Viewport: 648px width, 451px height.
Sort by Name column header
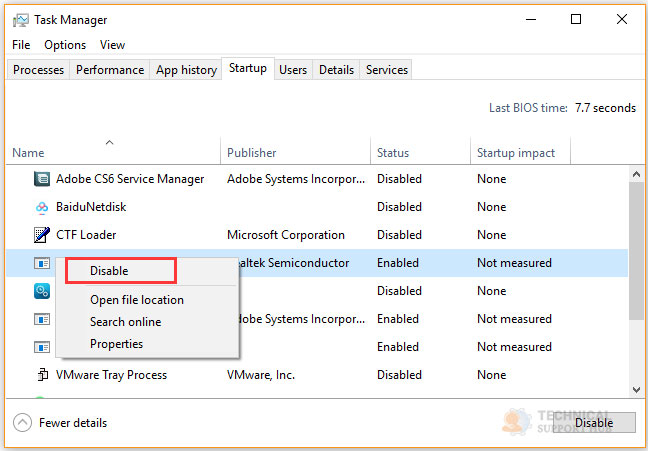point(28,153)
